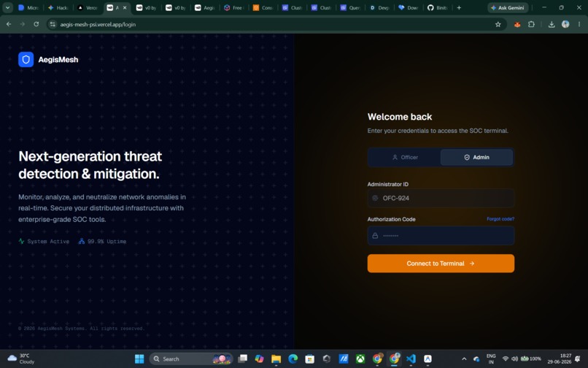The image size is (588, 368).
Task: Switch to the Micro browser tab
Action: coord(28,7)
